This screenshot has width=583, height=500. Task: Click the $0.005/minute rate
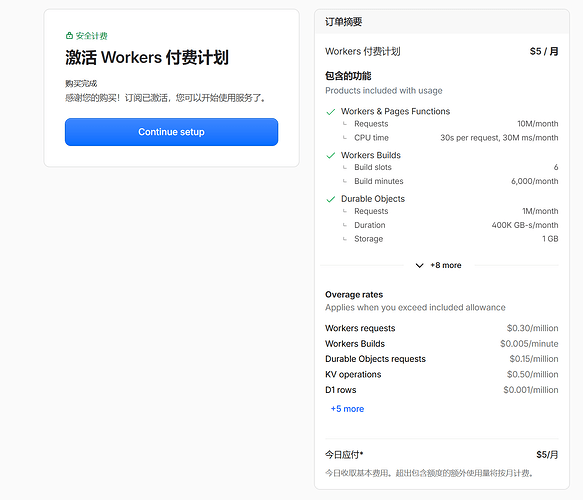pos(529,344)
